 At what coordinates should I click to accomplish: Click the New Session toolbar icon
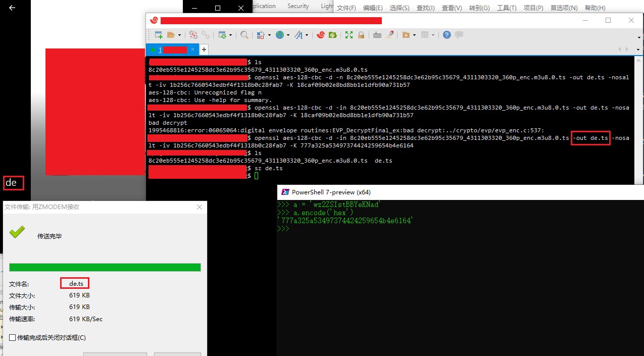(x=159, y=35)
